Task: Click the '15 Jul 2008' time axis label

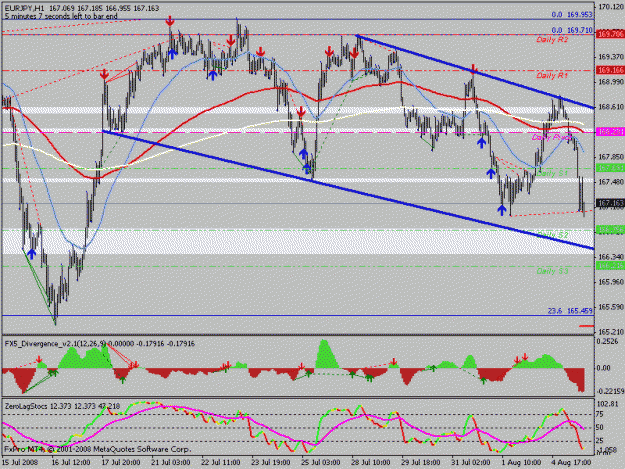Action: [x=20, y=463]
